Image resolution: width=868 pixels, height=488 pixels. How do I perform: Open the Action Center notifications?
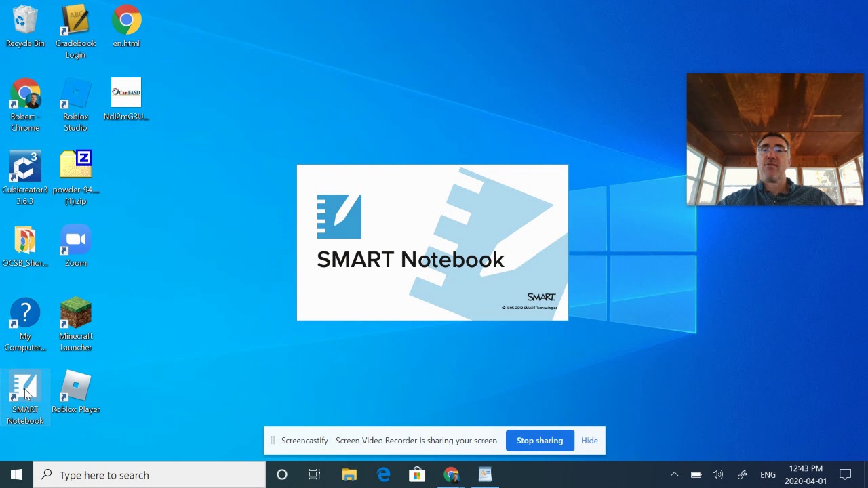tap(846, 474)
